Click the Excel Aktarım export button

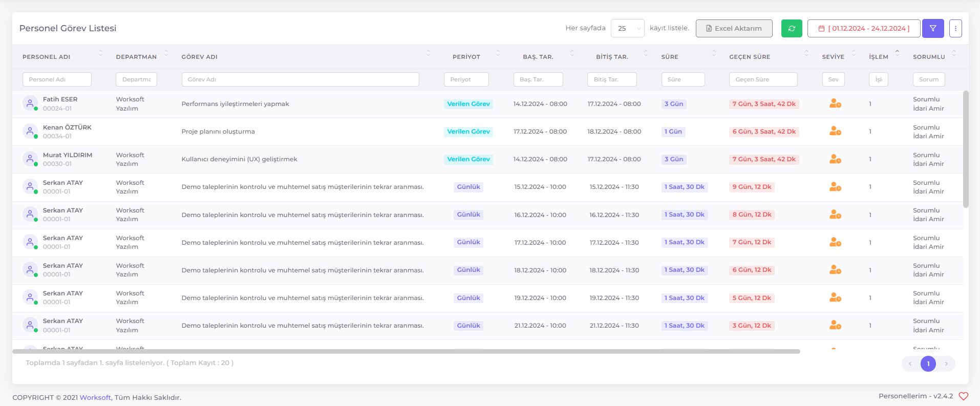[734, 29]
